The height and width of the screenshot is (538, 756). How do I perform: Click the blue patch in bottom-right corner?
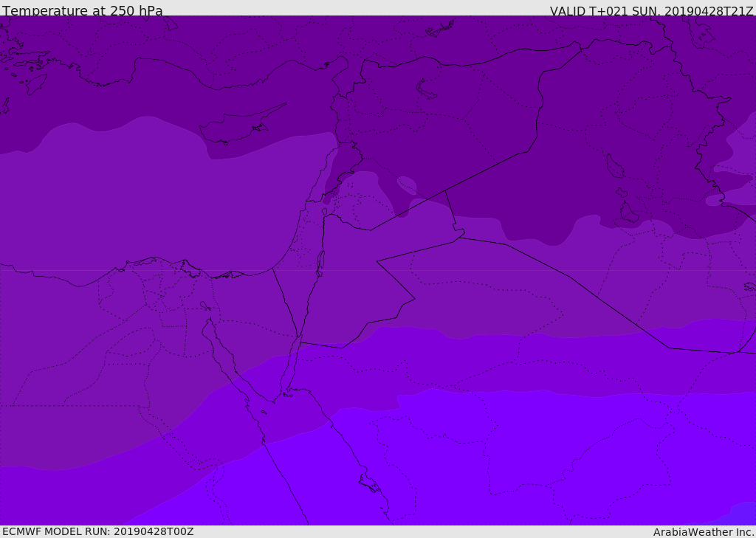[x=740, y=515]
